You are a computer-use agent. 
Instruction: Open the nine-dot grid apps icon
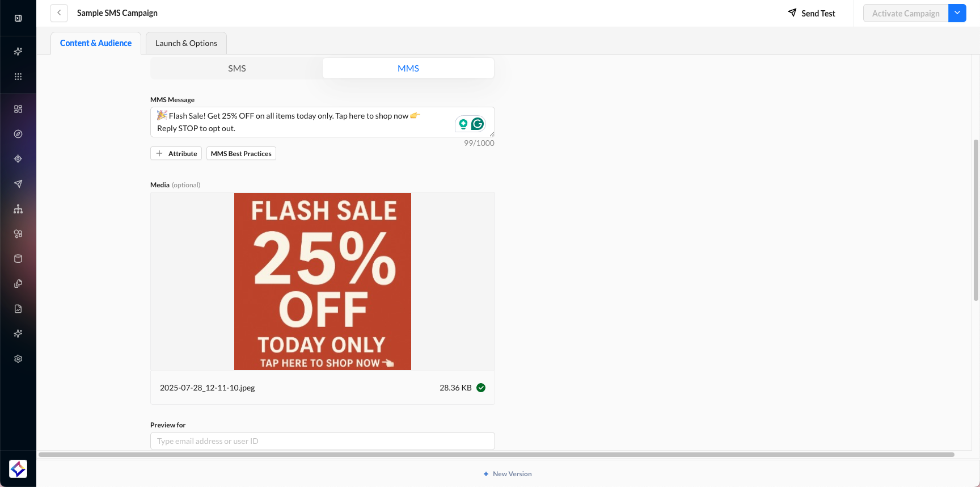(x=18, y=77)
